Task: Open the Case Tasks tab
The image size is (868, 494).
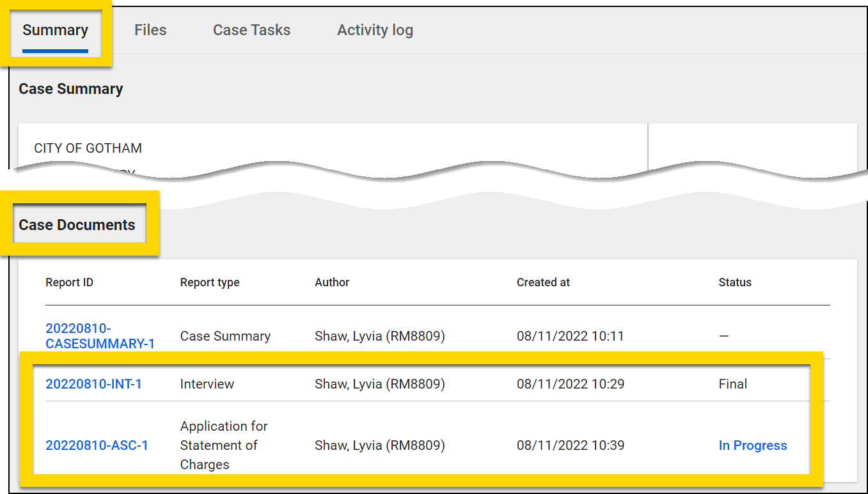Action: pyautogui.click(x=251, y=29)
